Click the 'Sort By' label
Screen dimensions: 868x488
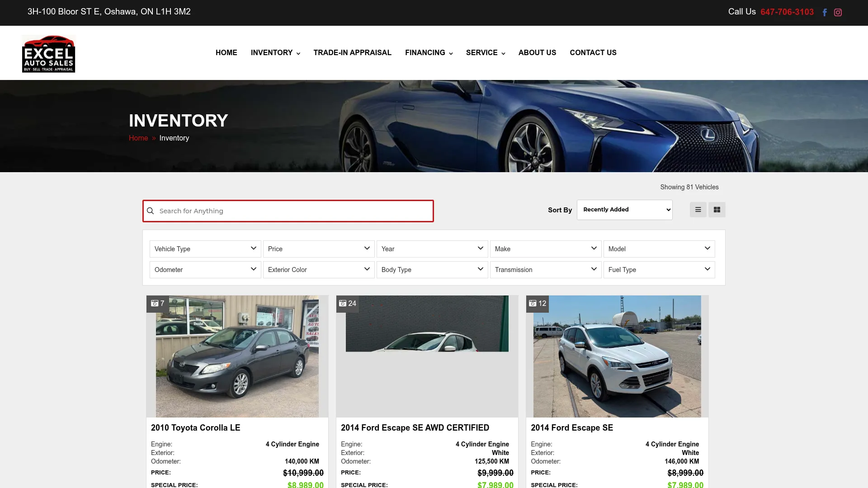point(560,210)
